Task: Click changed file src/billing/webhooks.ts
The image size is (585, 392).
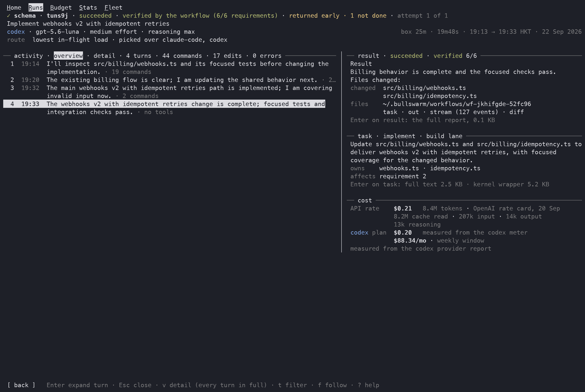Action: tap(424, 88)
